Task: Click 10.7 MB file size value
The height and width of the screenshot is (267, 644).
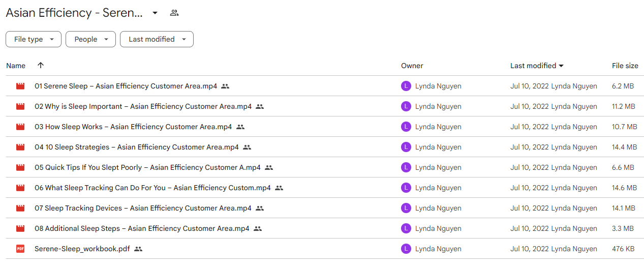Action: [625, 127]
